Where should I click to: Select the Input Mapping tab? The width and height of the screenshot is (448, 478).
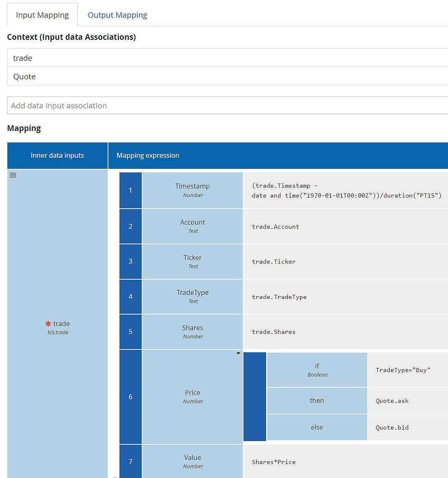tap(42, 15)
